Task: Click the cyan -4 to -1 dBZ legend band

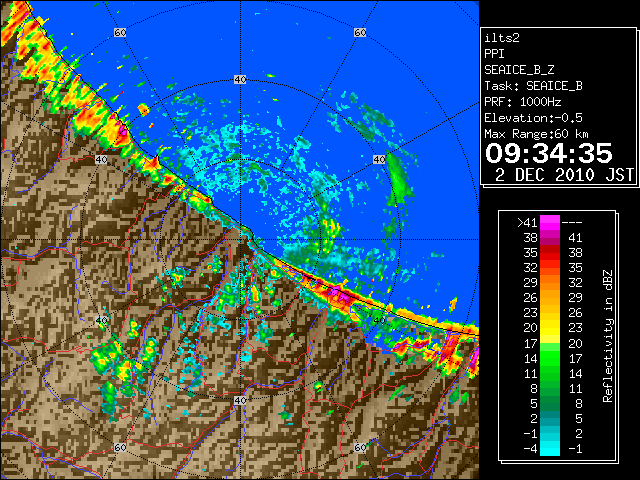Action: (550, 448)
